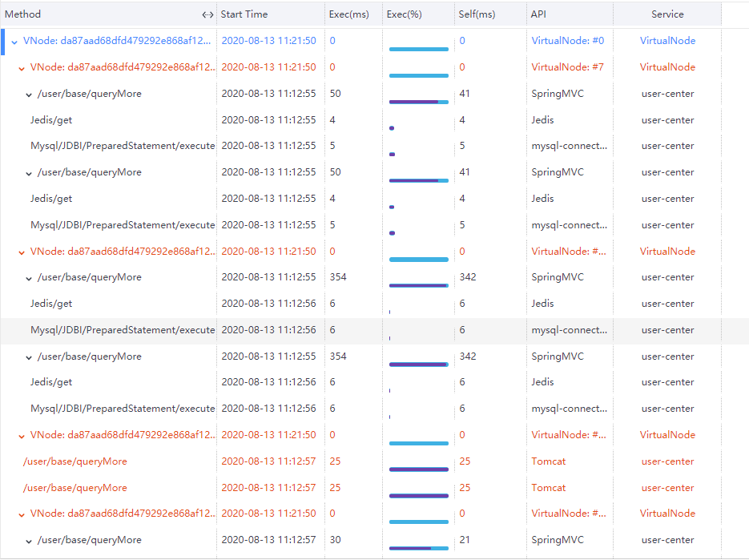Click the SpringMVC cell in the Exec 30 row
This screenshot has height=560, width=749.
click(x=558, y=540)
